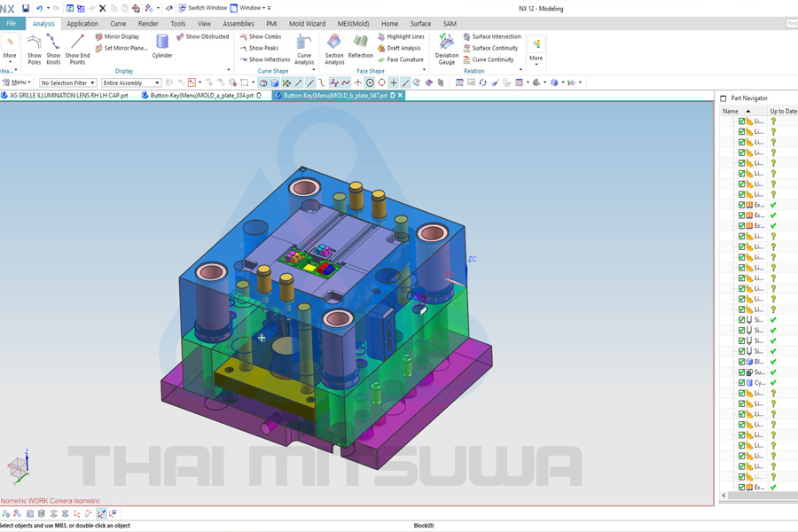The width and height of the screenshot is (798, 532).
Task: Click the Switch Window icon
Action: (182, 8)
